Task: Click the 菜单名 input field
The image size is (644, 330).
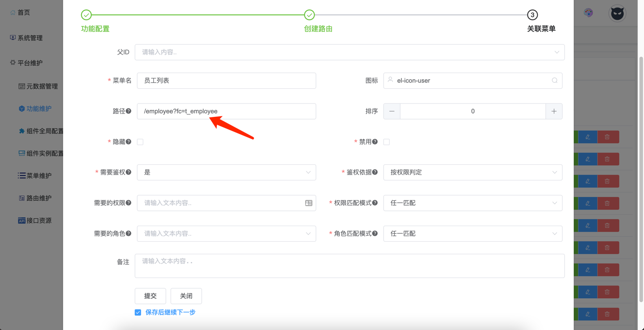Action: point(226,81)
